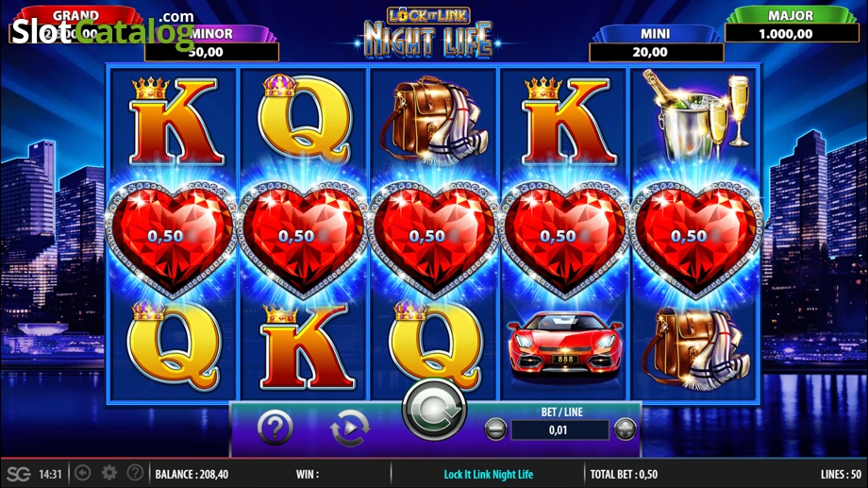
Task: Open the autoplay circular arrows button
Action: click(349, 428)
